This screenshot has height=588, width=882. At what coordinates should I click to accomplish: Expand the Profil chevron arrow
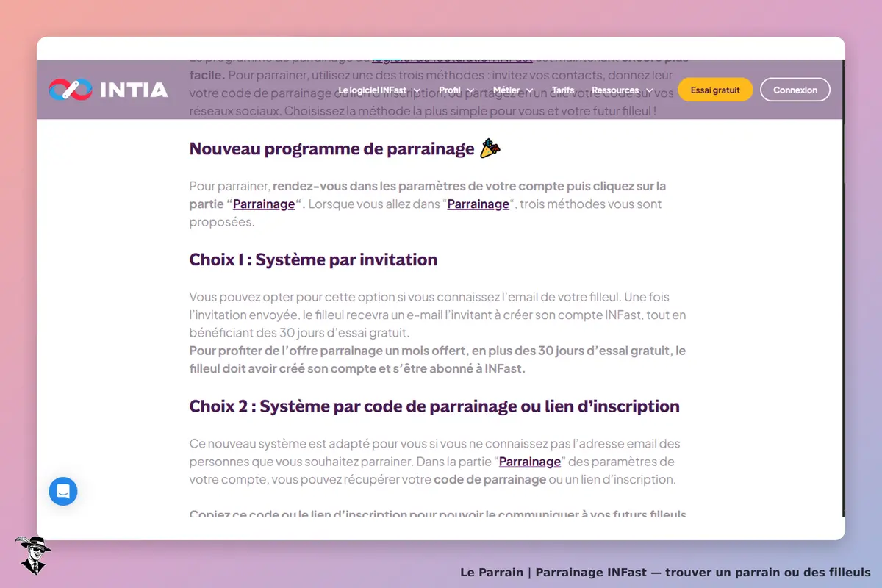pos(470,91)
